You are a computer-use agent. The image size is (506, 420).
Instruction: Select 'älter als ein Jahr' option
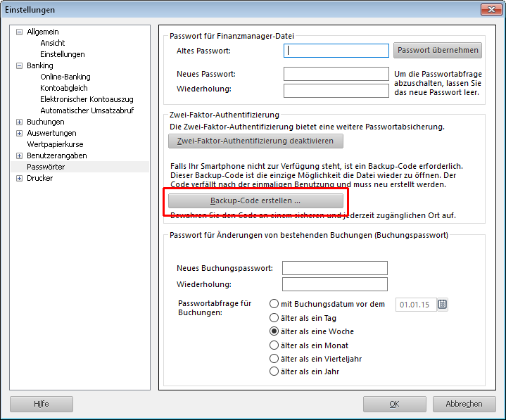point(275,372)
